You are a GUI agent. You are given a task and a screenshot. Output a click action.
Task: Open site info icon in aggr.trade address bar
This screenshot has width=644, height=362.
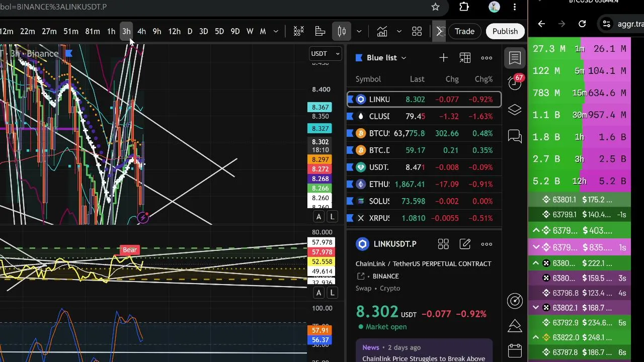coord(607,24)
